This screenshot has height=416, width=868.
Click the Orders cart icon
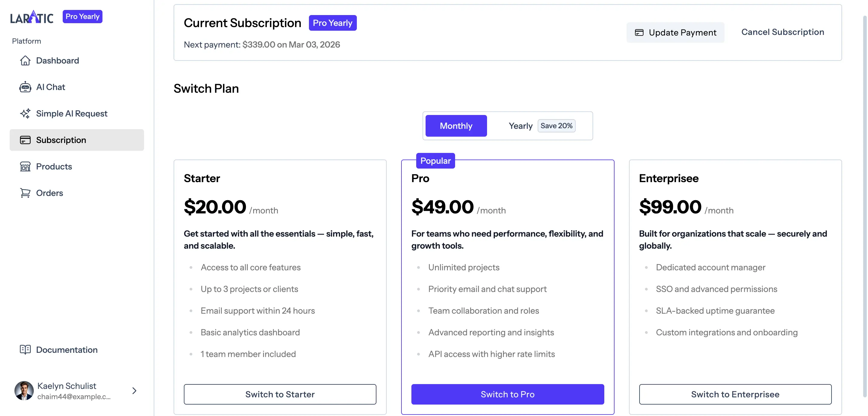[25, 193]
